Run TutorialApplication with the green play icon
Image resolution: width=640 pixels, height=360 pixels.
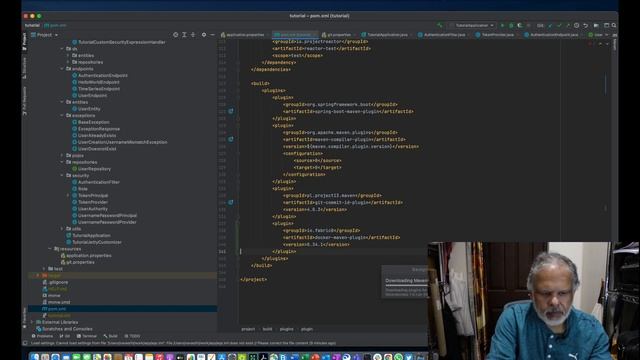click(502, 25)
